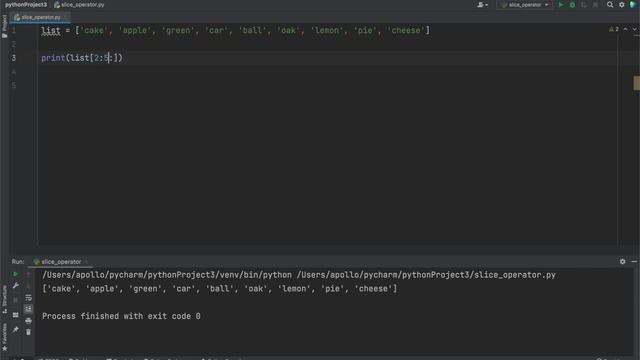Open run configuration wrench icon

point(16,286)
